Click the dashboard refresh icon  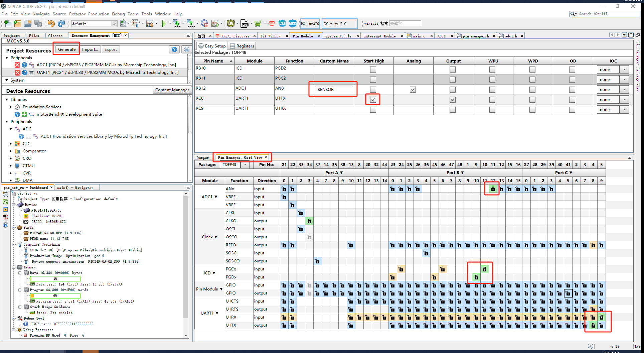5,202
